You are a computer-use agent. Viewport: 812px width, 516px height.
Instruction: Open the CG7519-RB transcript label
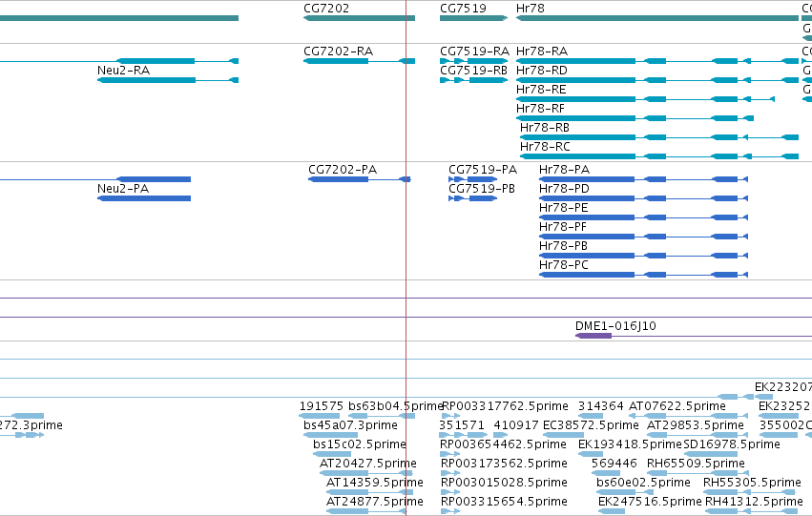click(473, 71)
